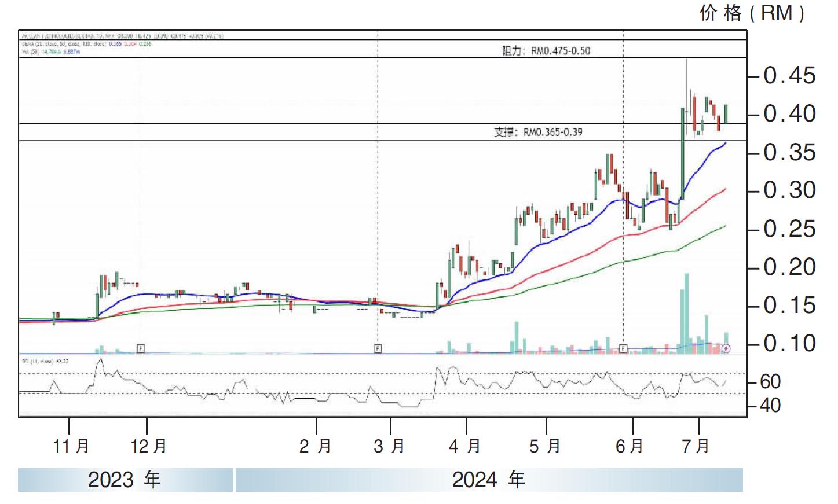The height and width of the screenshot is (504, 838).
Task: Click the 0.25 price axis label
Action: click(x=789, y=229)
